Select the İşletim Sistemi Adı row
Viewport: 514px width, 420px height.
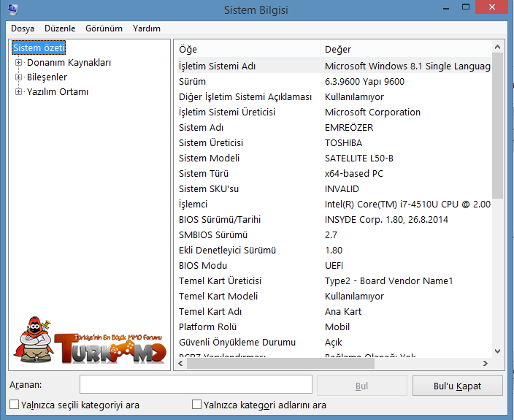coord(333,66)
